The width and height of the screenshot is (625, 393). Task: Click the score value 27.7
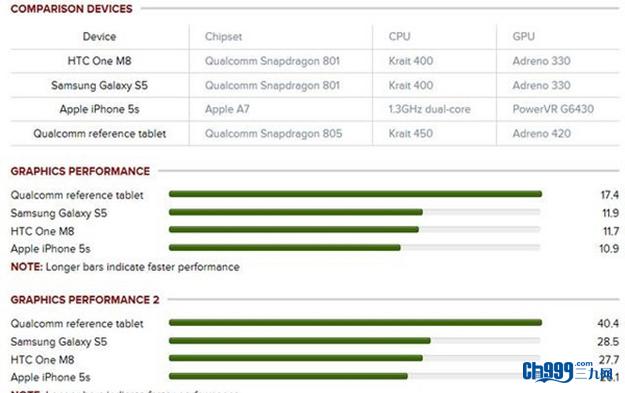pyautogui.click(x=609, y=360)
